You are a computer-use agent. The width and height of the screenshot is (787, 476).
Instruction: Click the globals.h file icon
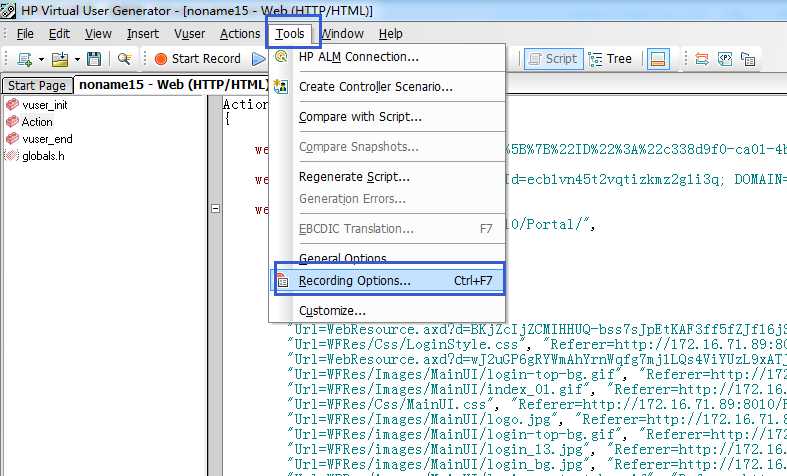pos(12,156)
